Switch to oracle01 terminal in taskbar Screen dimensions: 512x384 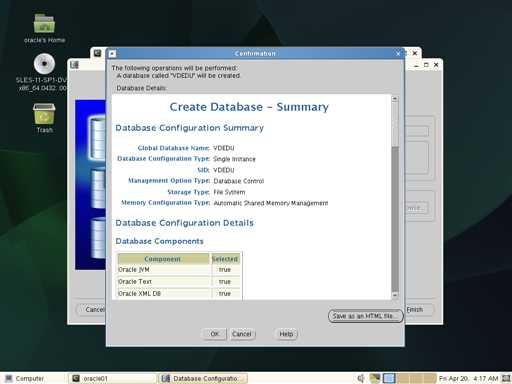pyautogui.click(x=112, y=378)
